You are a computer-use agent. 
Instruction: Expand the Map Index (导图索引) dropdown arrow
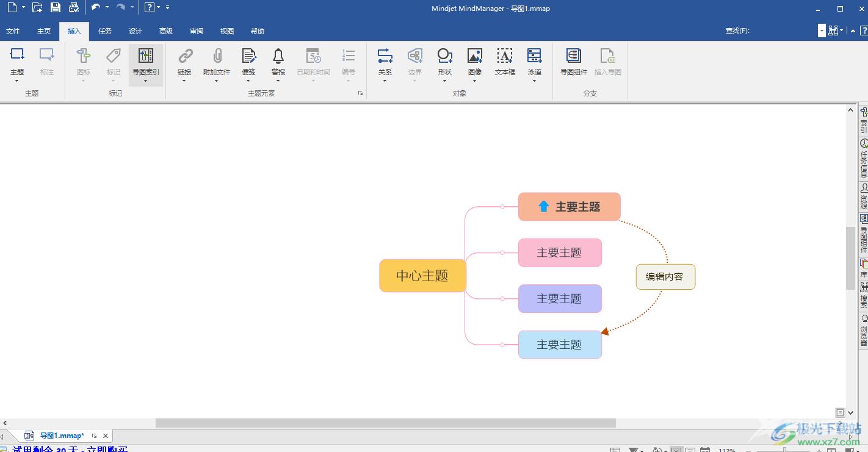tap(145, 81)
